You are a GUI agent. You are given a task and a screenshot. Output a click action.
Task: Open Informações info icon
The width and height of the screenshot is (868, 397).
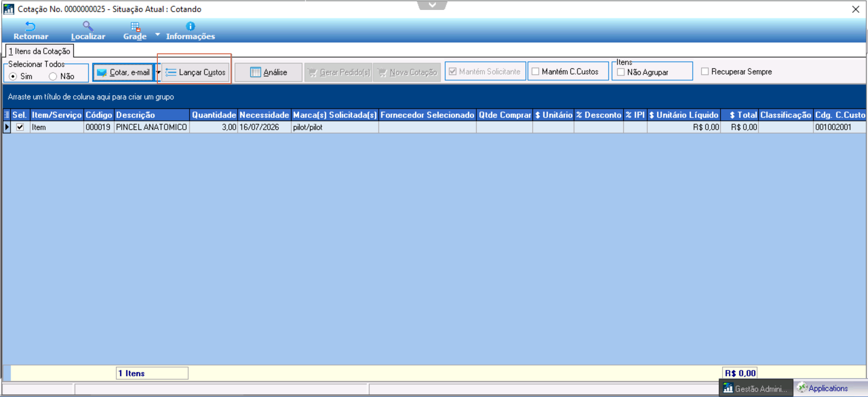point(190,26)
